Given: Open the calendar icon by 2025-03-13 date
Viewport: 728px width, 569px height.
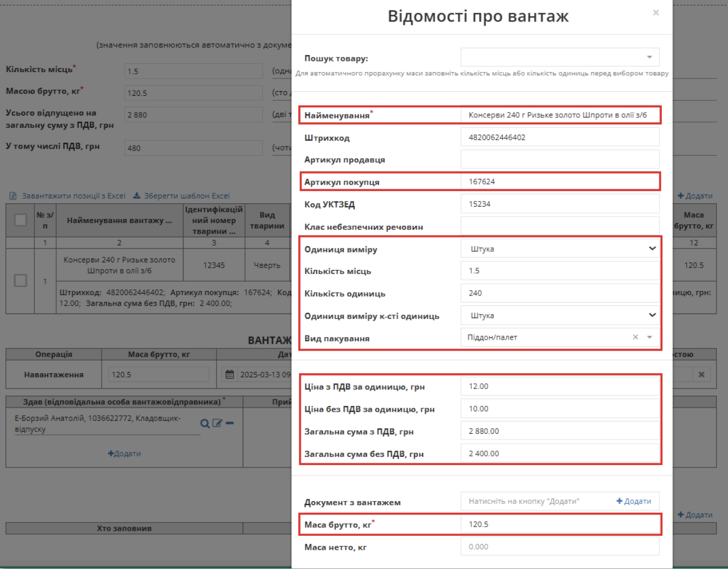Looking at the screenshot, I should (x=230, y=374).
